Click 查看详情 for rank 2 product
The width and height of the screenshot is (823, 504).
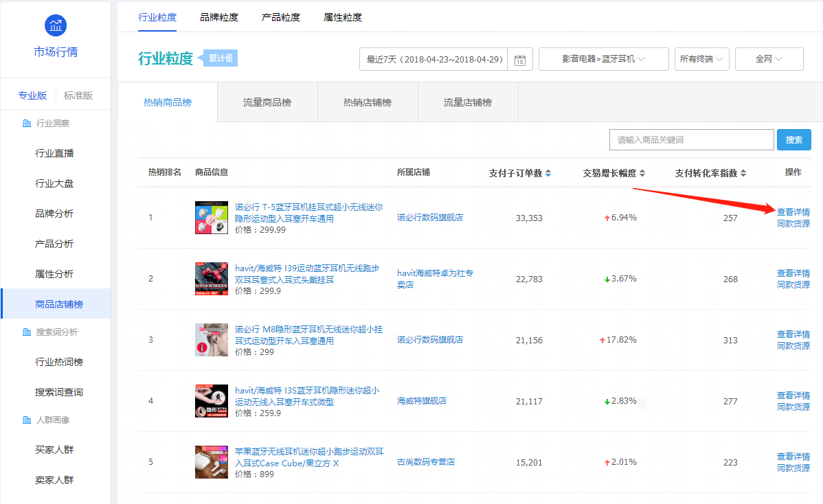[x=793, y=273]
